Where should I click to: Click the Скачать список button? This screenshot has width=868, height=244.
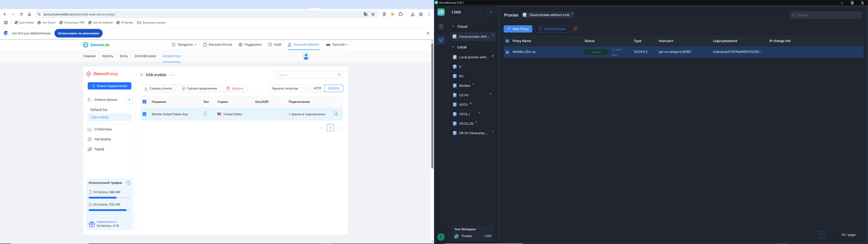pyautogui.click(x=158, y=89)
